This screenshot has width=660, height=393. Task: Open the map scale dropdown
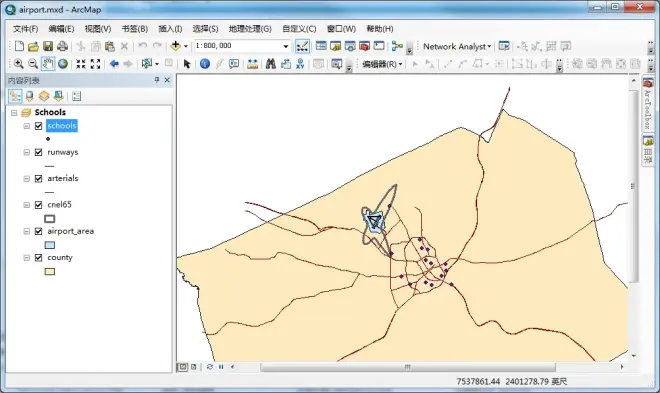pyautogui.click(x=286, y=46)
